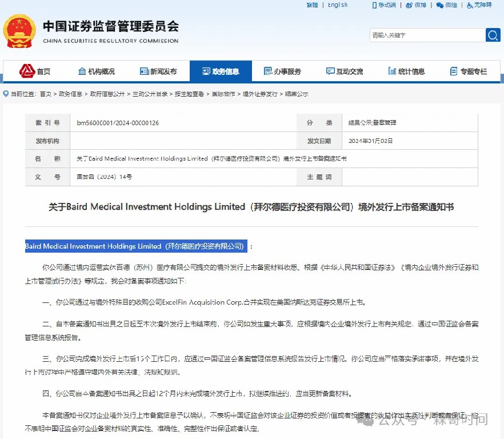The height and width of the screenshot is (439, 504).
Task: Click the 中国证券监督管理委员会 site title
Action: point(111,26)
